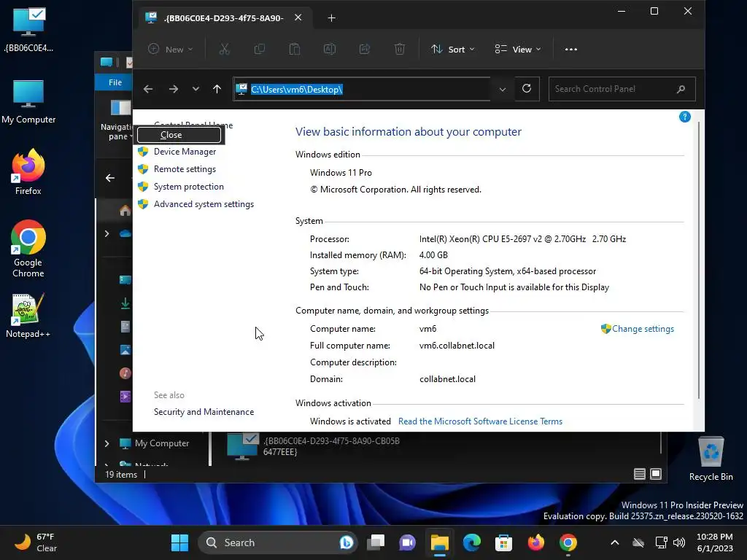
Task: Select Notepad++ desktop icon
Action: [28, 316]
